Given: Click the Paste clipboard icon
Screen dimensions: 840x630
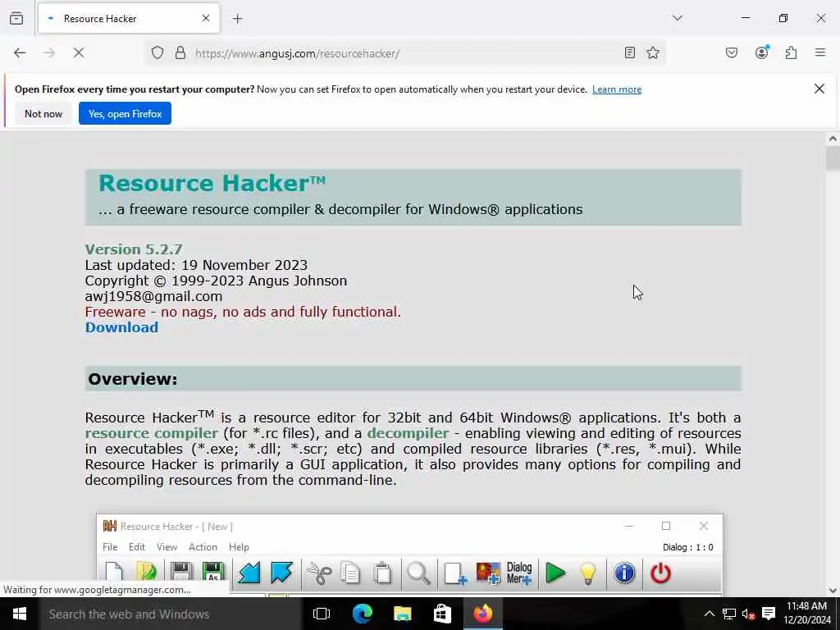Looking at the screenshot, I should click(x=382, y=573).
